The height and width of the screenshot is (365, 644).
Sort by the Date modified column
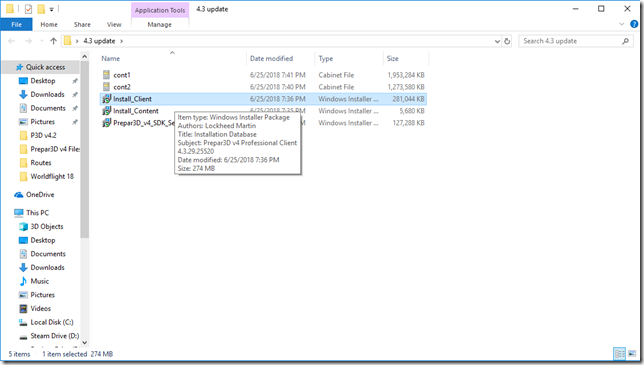tap(271, 58)
